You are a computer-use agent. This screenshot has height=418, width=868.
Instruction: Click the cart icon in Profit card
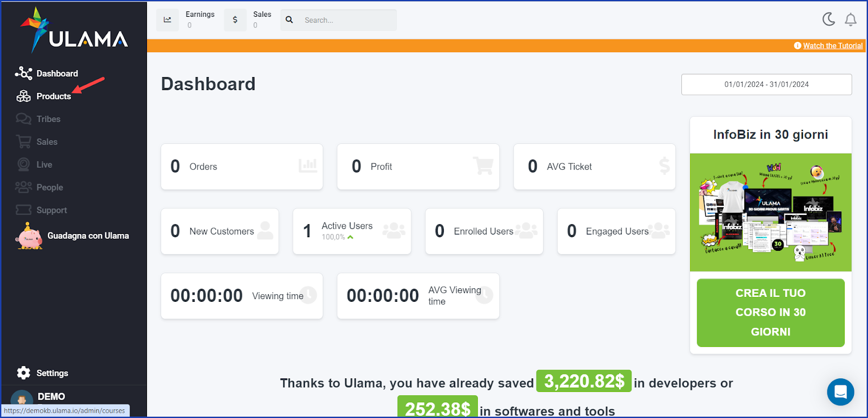[483, 166]
